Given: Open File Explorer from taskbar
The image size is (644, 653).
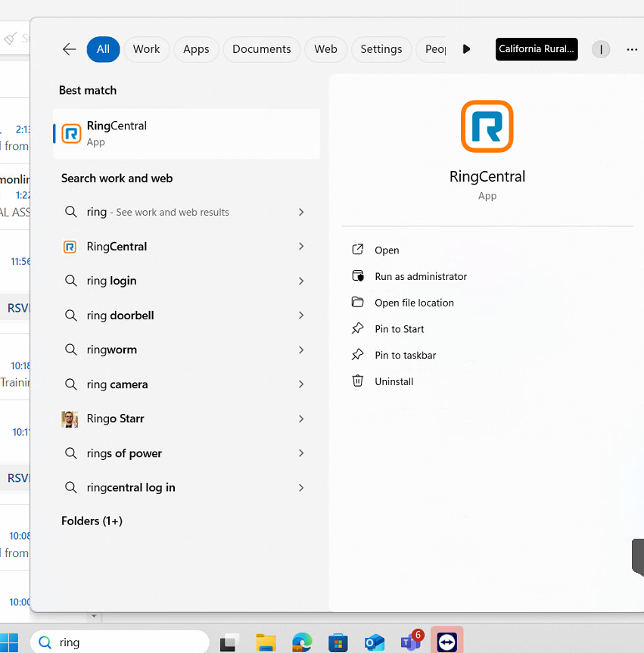Looking at the screenshot, I should (x=266, y=642).
